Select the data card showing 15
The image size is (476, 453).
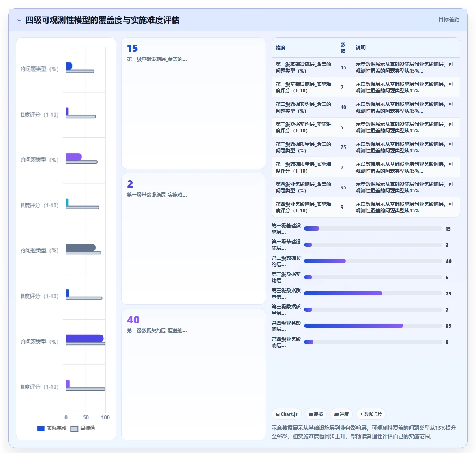pyautogui.click(x=193, y=103)
